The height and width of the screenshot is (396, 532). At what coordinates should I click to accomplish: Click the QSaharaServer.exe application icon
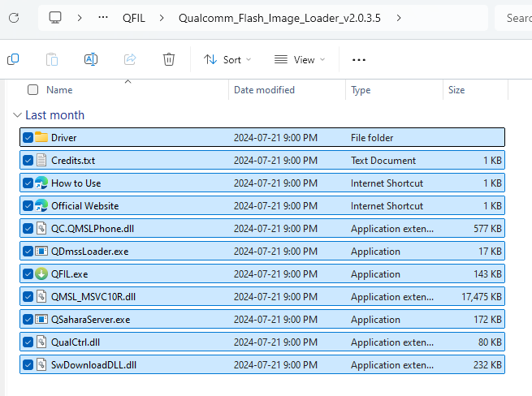(x=41, y=320)
